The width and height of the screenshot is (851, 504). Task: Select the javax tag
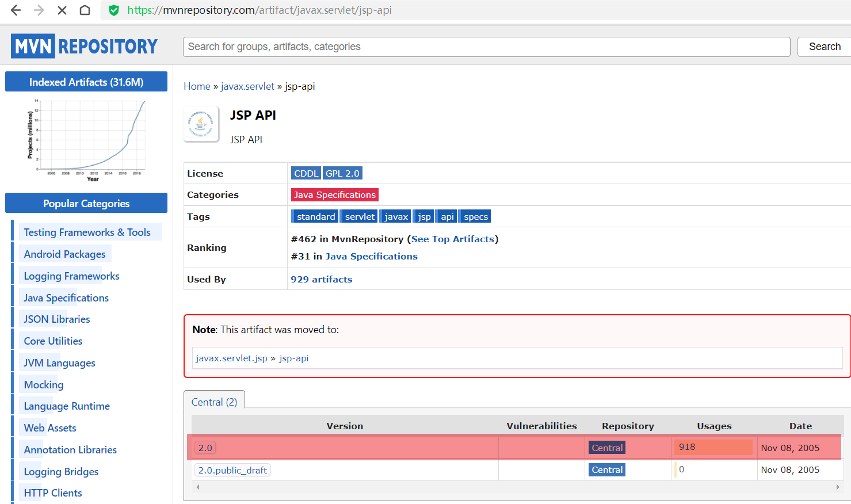click(396, 216)
